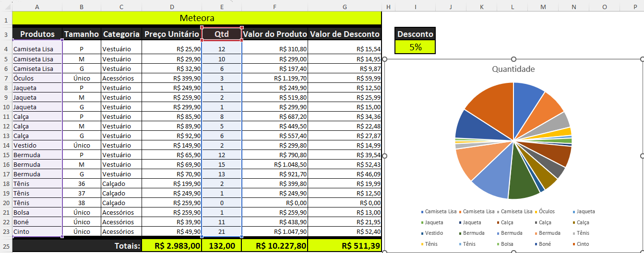Image resolution: width=644 pixels, height=253 pixels.
Task: Click the Categoria header cell
Action: [121, 34]
